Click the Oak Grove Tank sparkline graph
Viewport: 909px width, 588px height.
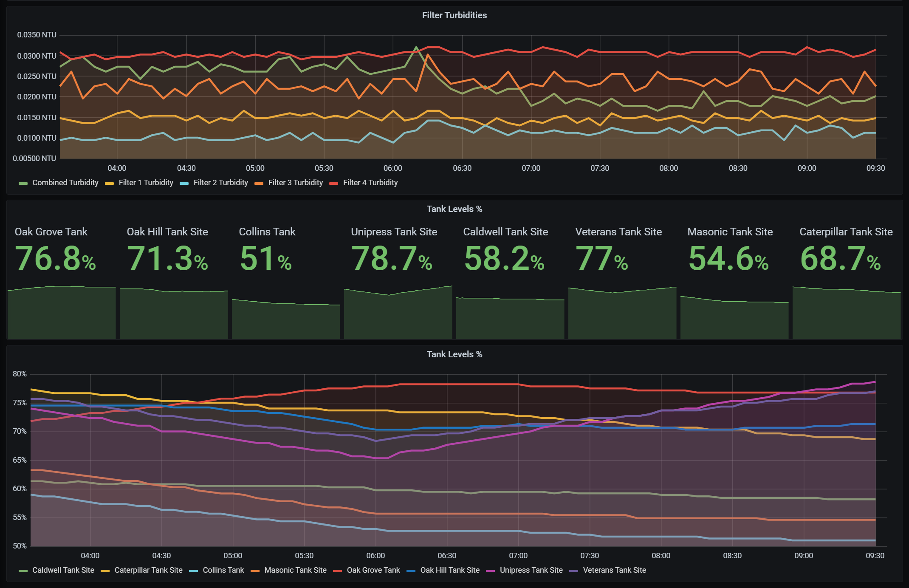click(62, 312)
